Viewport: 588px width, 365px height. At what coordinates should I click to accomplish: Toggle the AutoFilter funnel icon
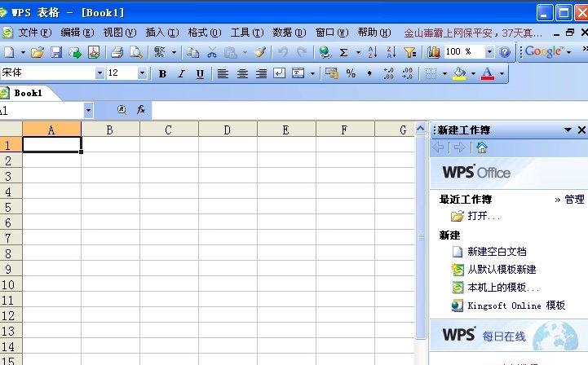(409, 52)
